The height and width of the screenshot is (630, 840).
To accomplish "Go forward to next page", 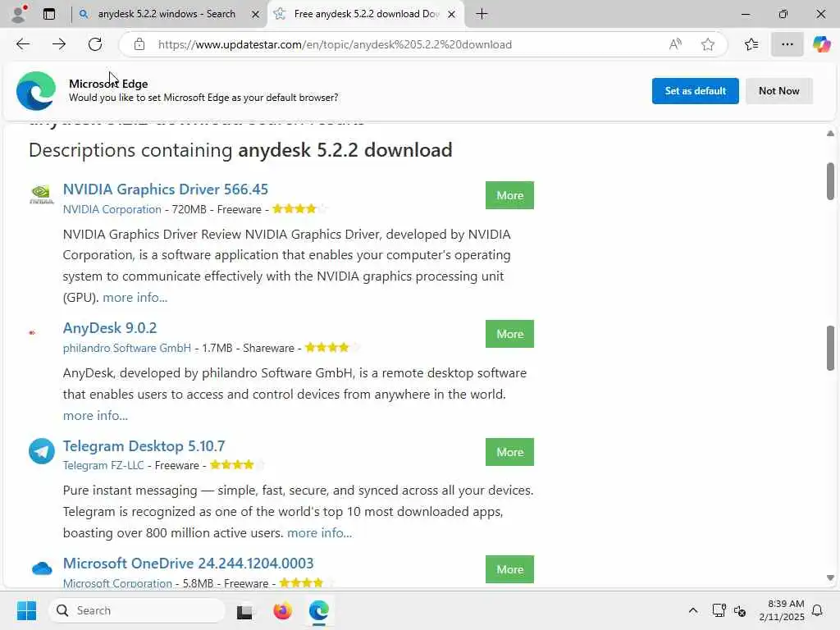I will point(59,44).
